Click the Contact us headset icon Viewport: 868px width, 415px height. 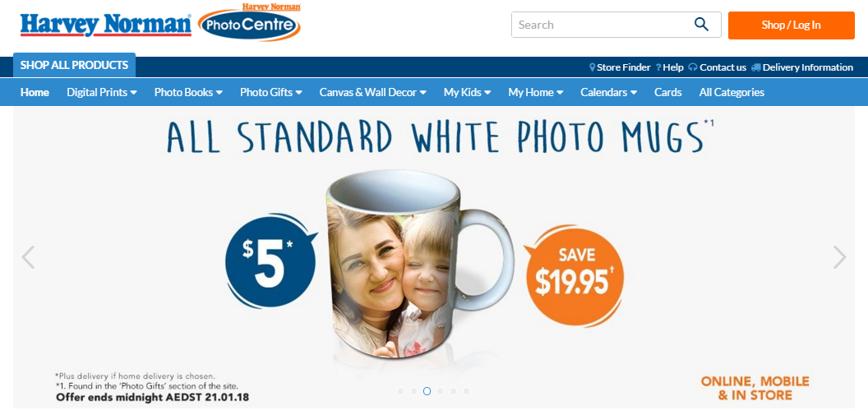pos(693,67)
